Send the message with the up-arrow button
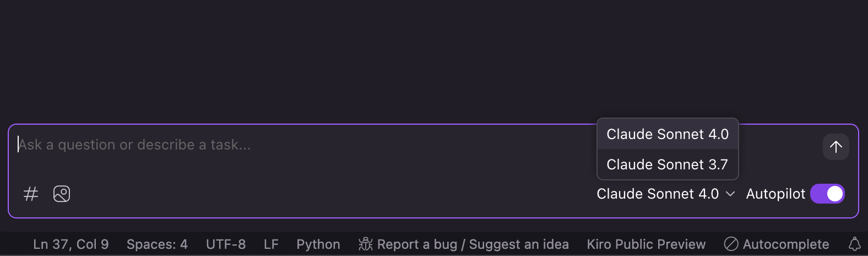Viewport: 868px width, 256px height. (x=836, y=147)
